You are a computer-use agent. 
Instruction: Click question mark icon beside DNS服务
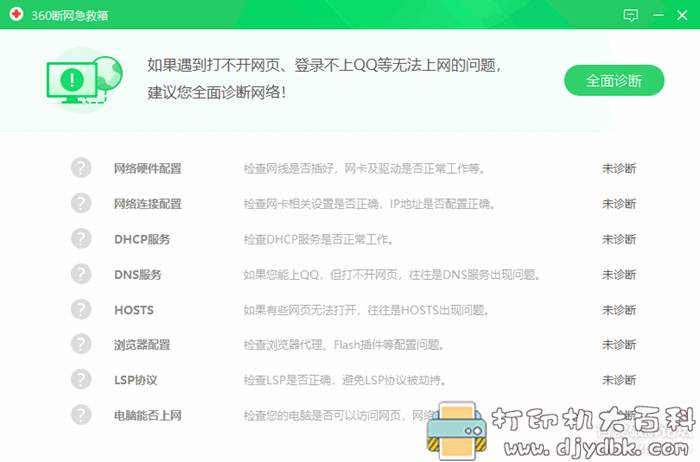[81, 274]
